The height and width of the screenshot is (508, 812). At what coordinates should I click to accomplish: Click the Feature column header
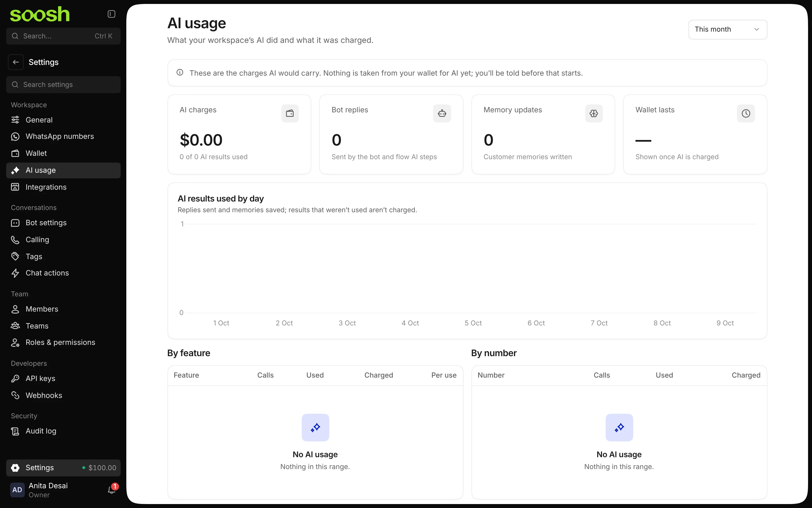[186, 375]
